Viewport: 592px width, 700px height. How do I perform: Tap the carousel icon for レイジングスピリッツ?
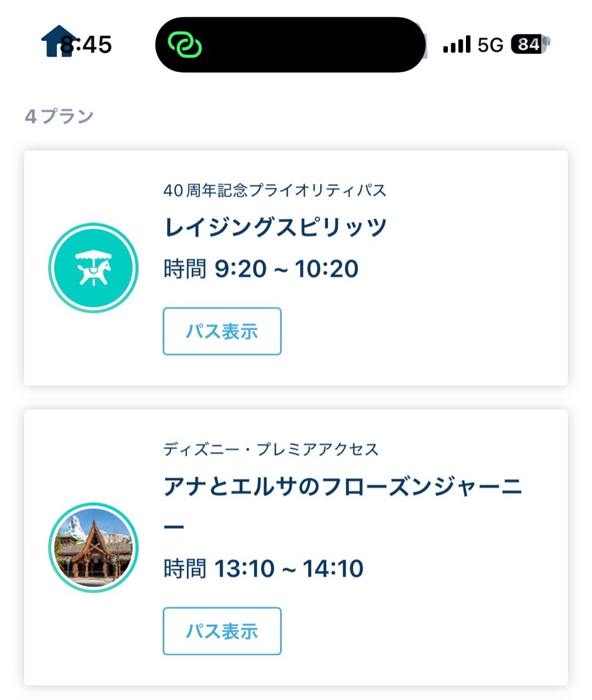tap(93, 268)
